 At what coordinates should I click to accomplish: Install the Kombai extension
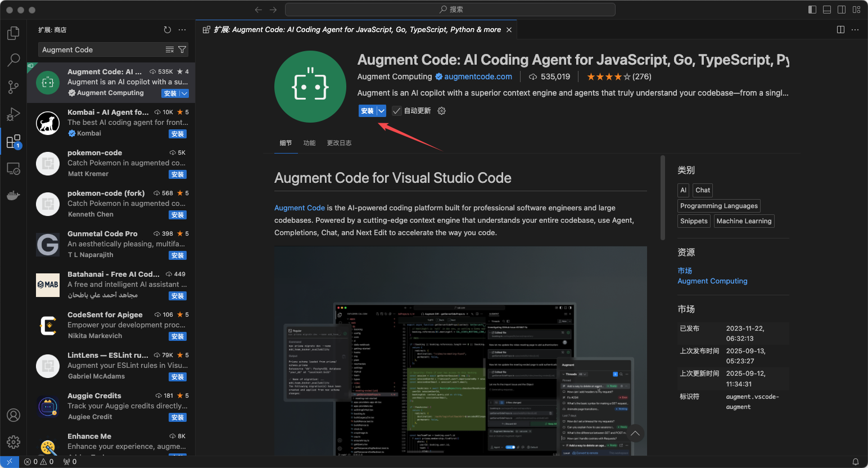point(178,134)
